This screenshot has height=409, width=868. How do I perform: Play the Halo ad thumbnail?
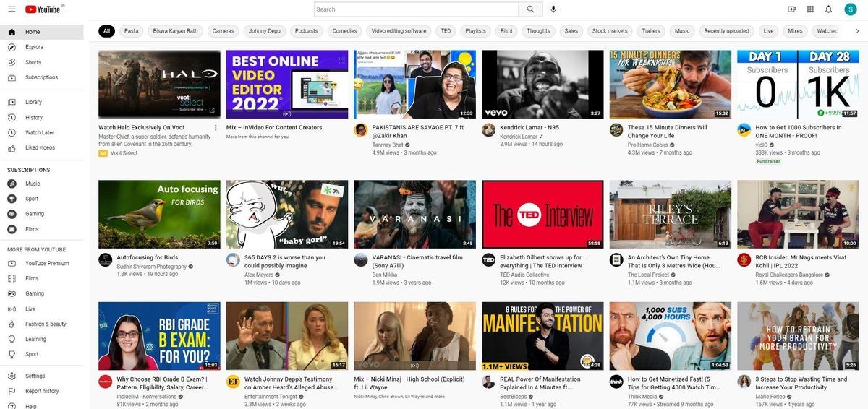click(x=159, y=84)
